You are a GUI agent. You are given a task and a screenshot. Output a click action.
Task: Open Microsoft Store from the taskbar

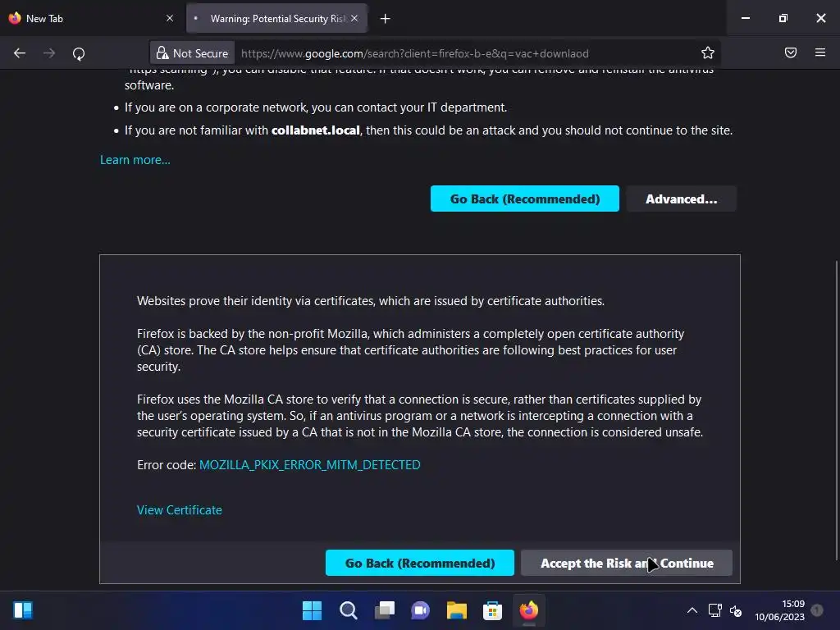(492, 610)
